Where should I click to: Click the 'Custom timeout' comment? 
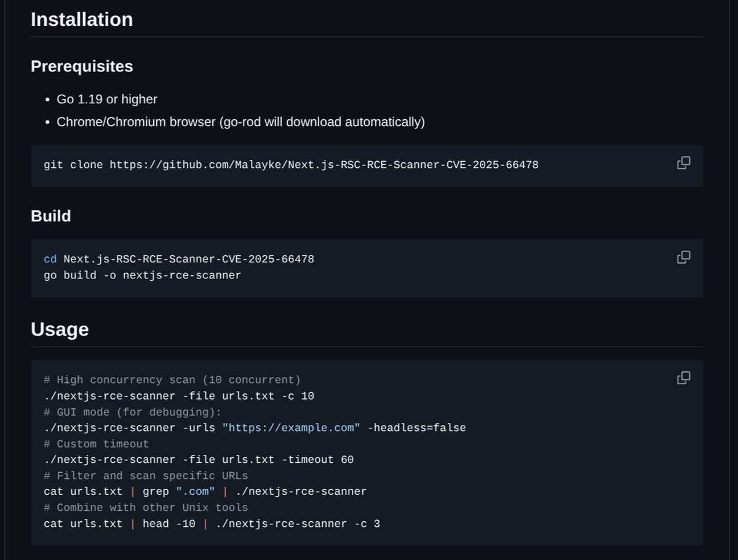pyautogui.click(x=97, y=444)
